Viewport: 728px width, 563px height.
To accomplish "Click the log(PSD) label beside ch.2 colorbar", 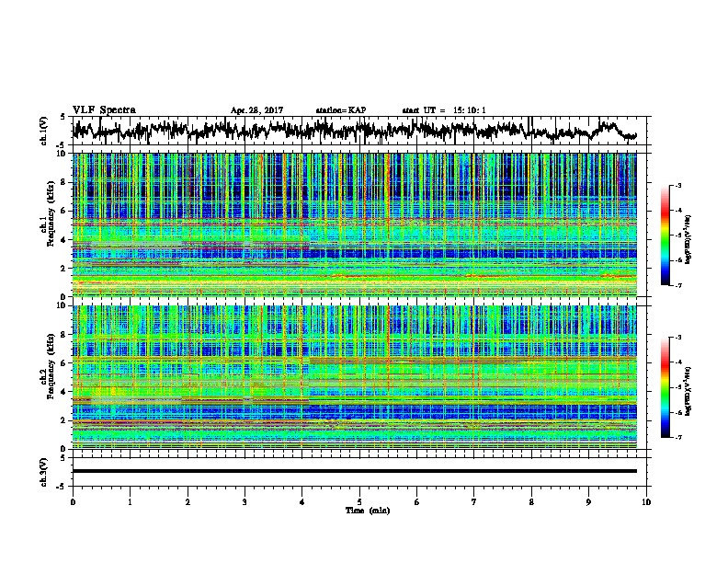I will 688,391.
